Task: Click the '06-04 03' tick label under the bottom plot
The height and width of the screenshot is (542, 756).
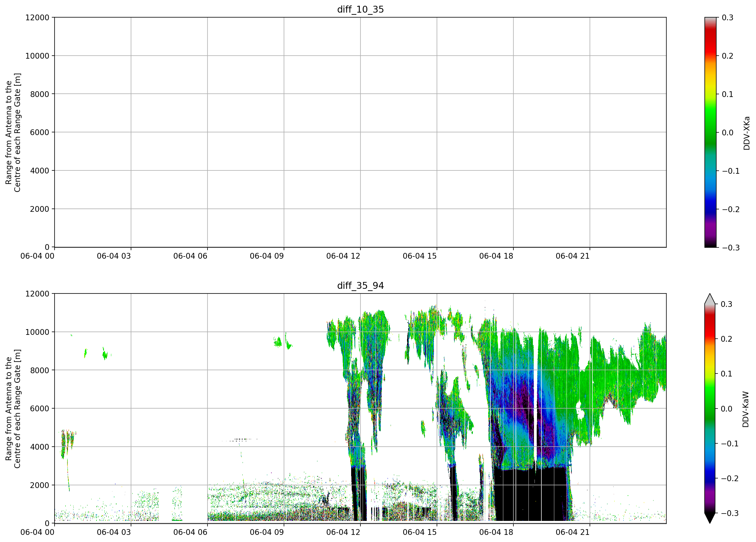Action: click(x=114, y=532)
